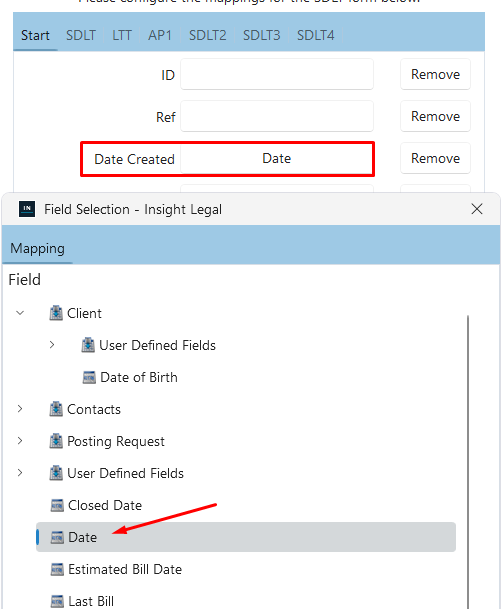Click the Date of Birth field icon

pos(89,377)
